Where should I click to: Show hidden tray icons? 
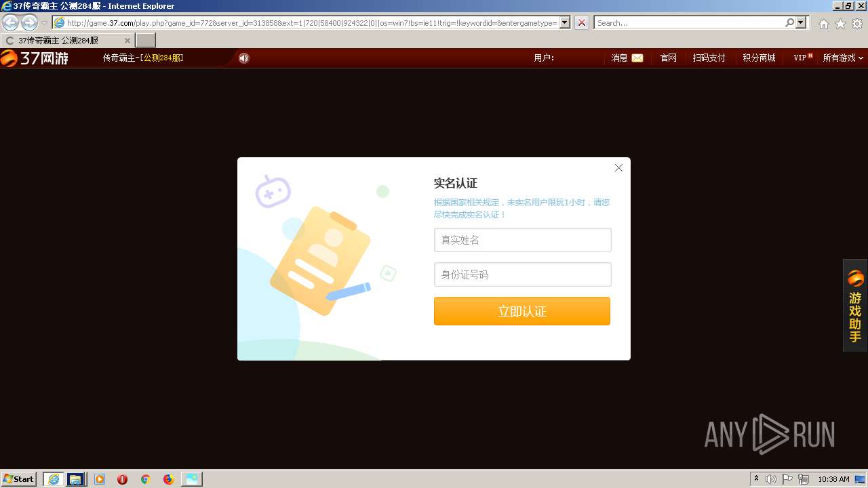(x=756, y=479)
